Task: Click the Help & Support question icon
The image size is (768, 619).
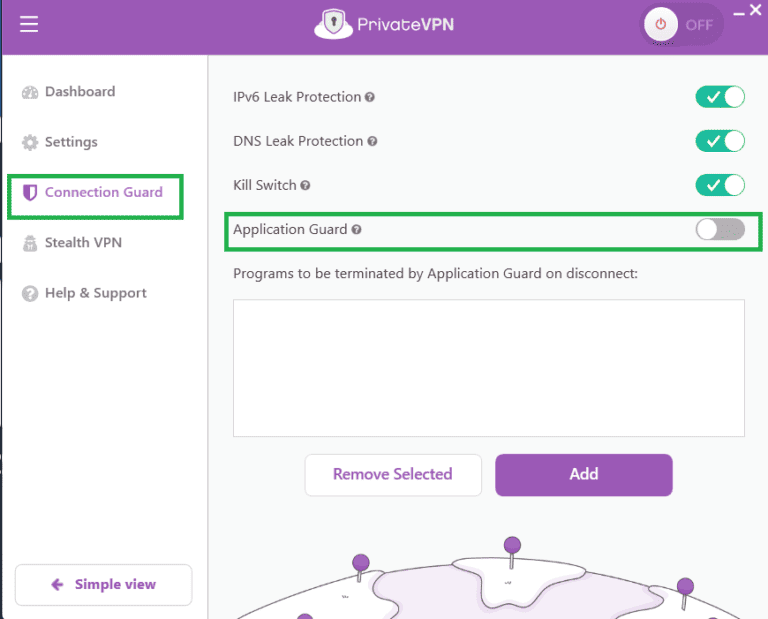Action: [30, 294]
